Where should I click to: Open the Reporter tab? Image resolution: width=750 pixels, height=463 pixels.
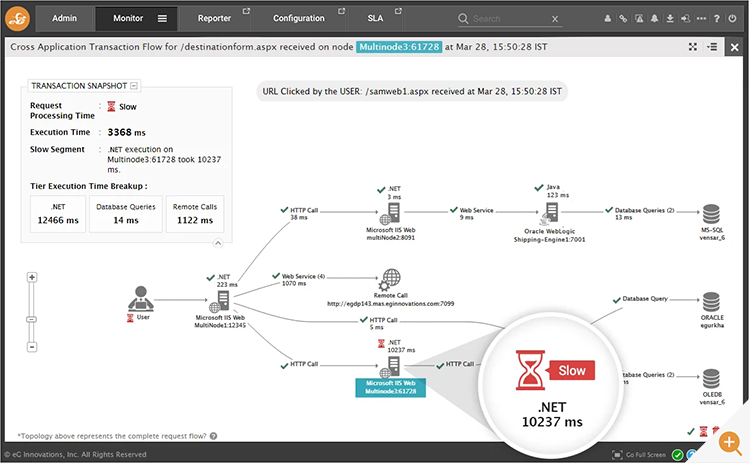tap(214, 18)
